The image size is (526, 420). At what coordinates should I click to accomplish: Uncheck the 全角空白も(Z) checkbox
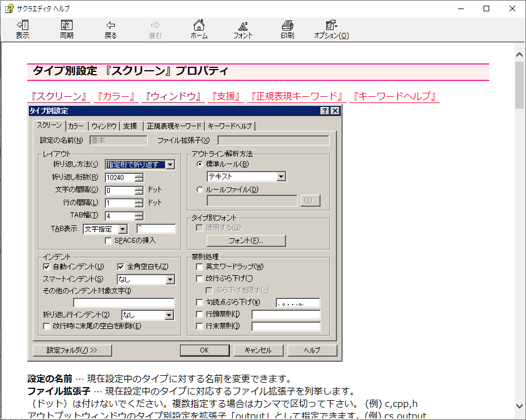coord(121,267)
